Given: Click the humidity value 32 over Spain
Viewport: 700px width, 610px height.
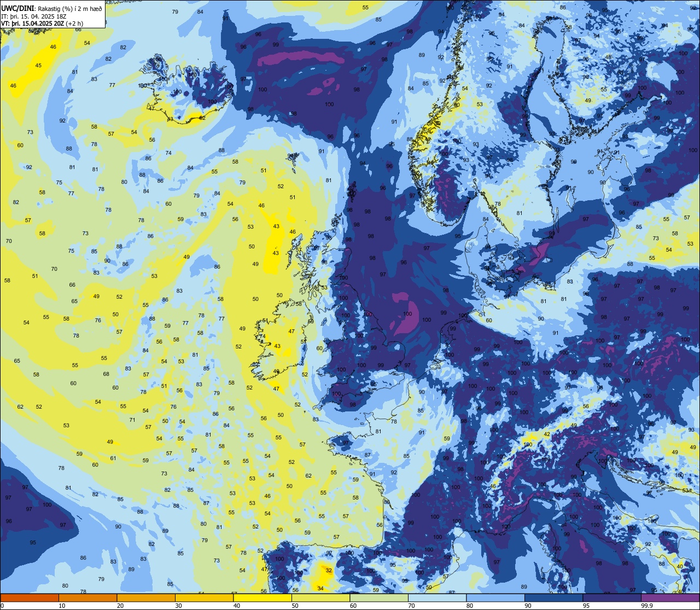Looking at the screenshot, I should click(328, 570).
